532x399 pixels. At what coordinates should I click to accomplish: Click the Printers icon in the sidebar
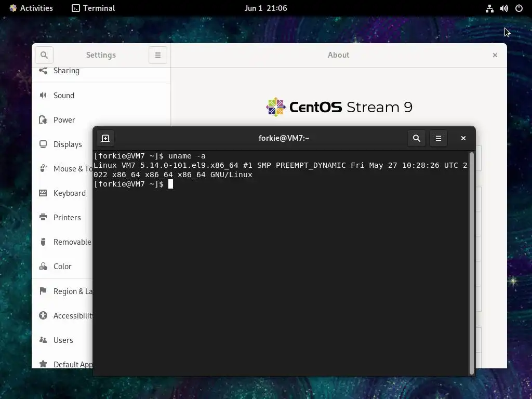pyautogui.click(x=43, y=217)
